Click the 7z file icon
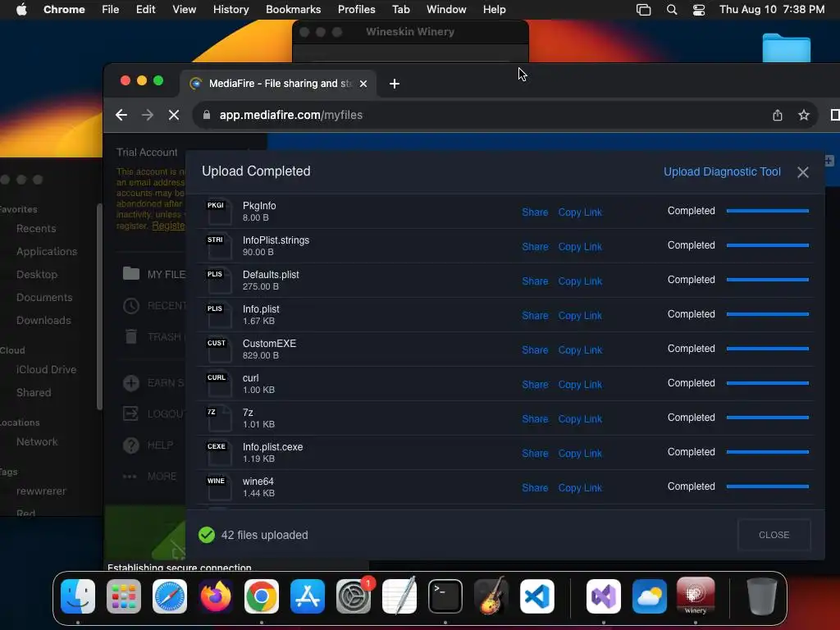Viewport: 840px width, 630px height. [x=218, y=418]
